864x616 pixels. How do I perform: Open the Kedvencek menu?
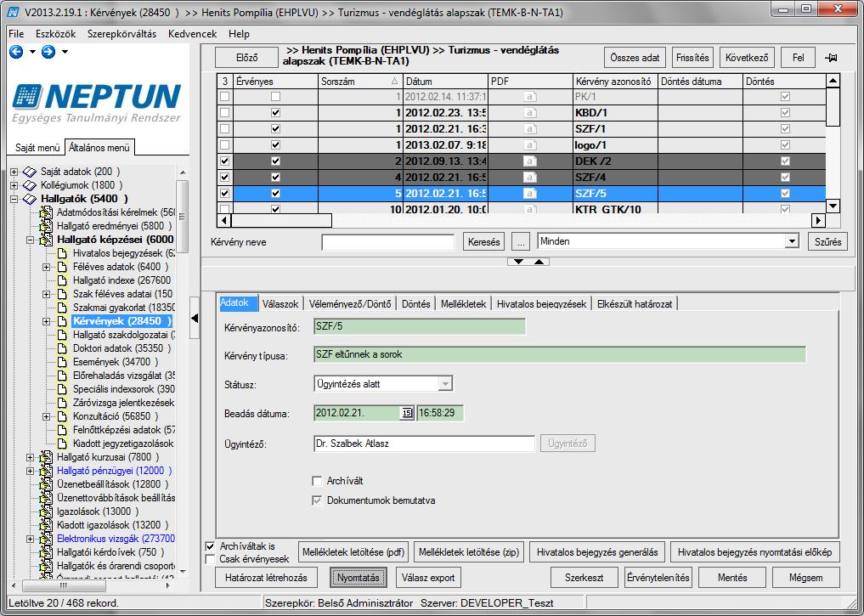click(192, 34)
